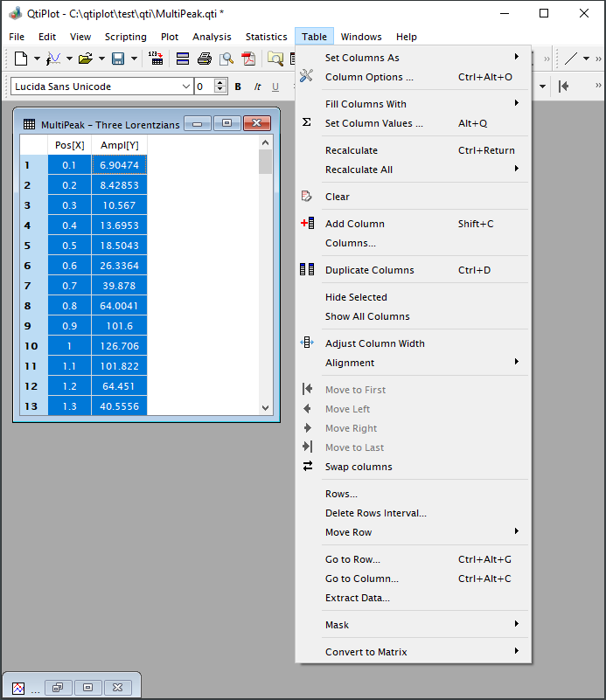Restore the minimized graph window
The height and width of the screenshot is (700, 606).
59,687
